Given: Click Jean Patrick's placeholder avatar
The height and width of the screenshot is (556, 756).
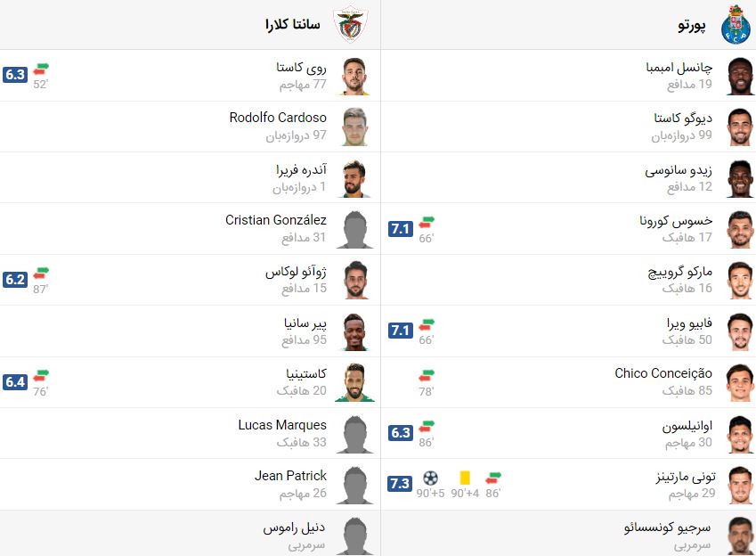Looking at the screenshot, I should [x=355, y=485].
